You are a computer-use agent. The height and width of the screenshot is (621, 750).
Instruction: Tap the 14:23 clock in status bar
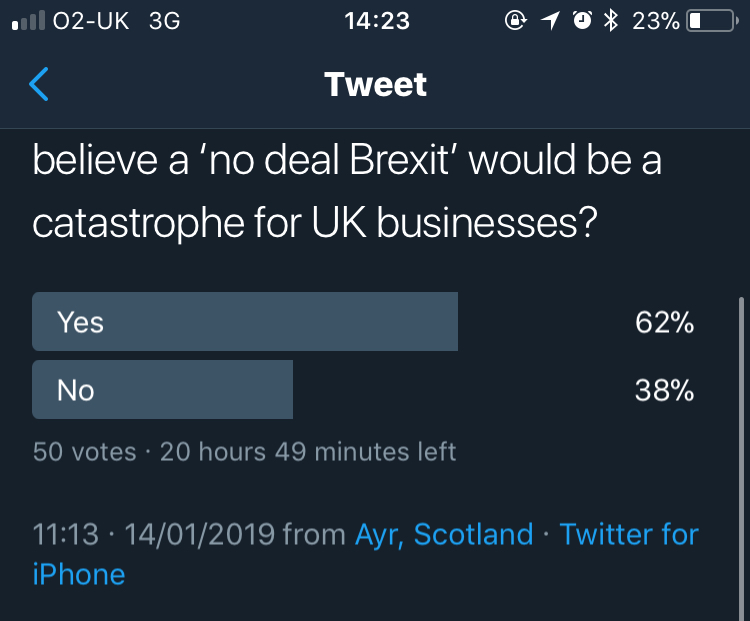point(375,21)
